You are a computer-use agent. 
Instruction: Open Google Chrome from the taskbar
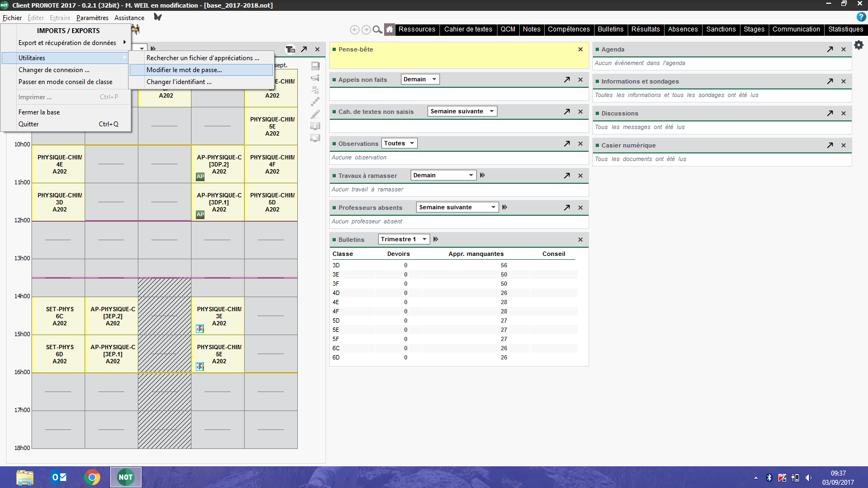[x=92, y=477]
